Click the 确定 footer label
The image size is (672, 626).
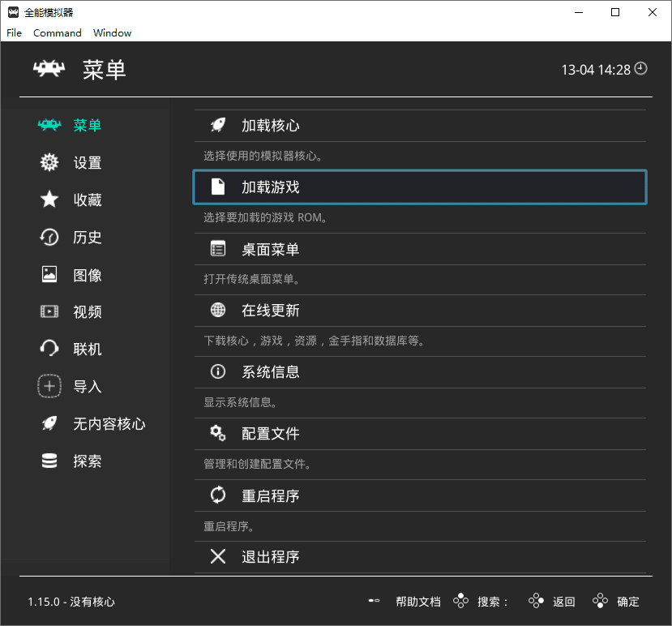[x=628, y=602]
